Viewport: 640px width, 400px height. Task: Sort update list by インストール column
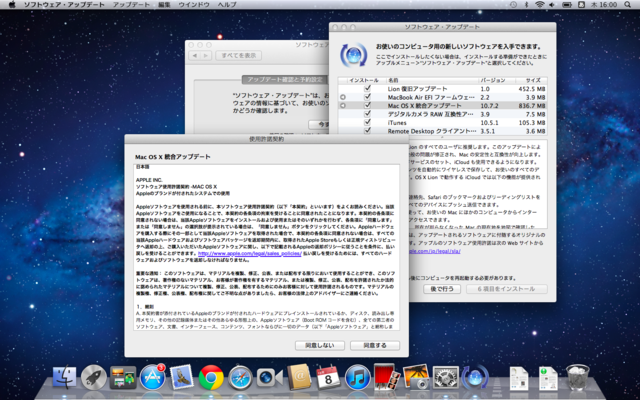point(363,80)
